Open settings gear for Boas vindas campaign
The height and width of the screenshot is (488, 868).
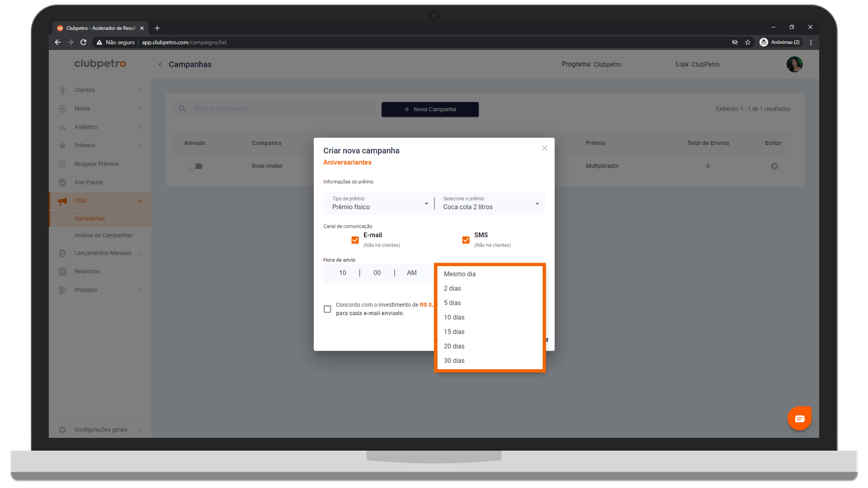[x=774, y=166]
